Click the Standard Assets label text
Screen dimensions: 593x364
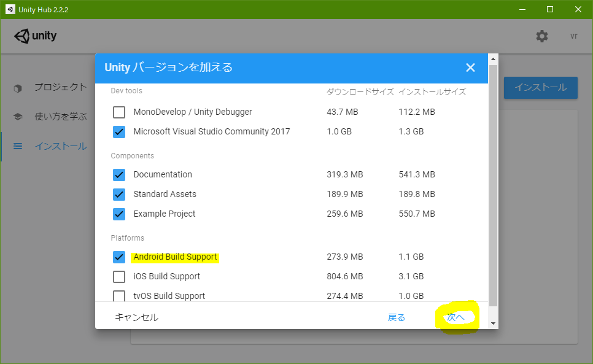(165, 194)
